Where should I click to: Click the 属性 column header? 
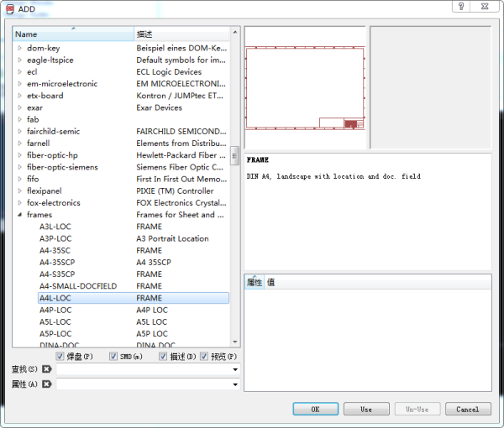255,282
